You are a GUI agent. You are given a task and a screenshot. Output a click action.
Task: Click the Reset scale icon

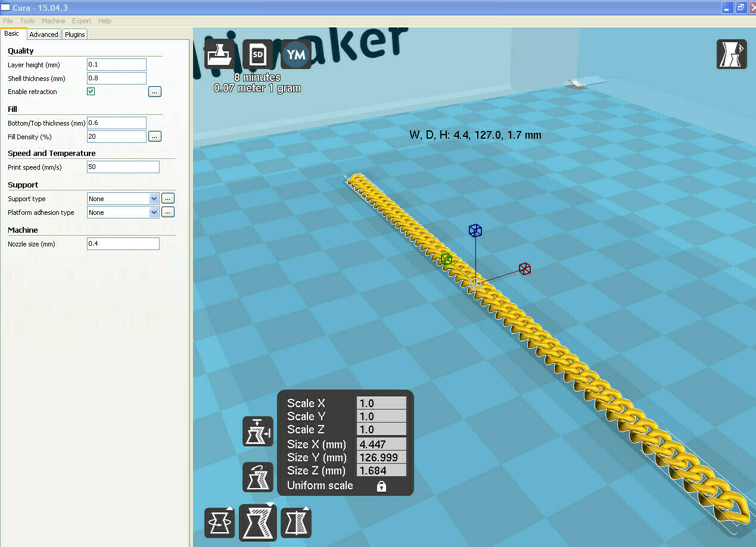click(x=258, y=477)
